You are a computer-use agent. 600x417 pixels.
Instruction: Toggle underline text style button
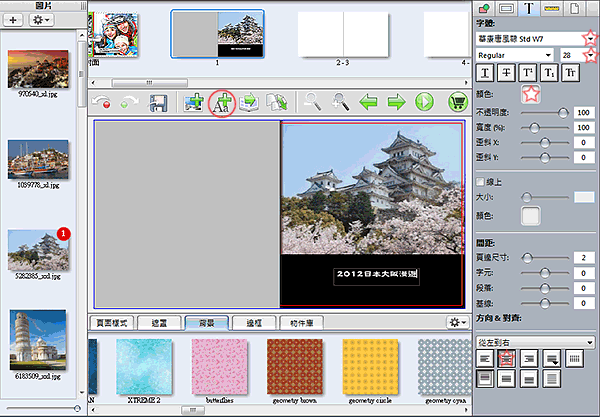(x=485, y=73)
